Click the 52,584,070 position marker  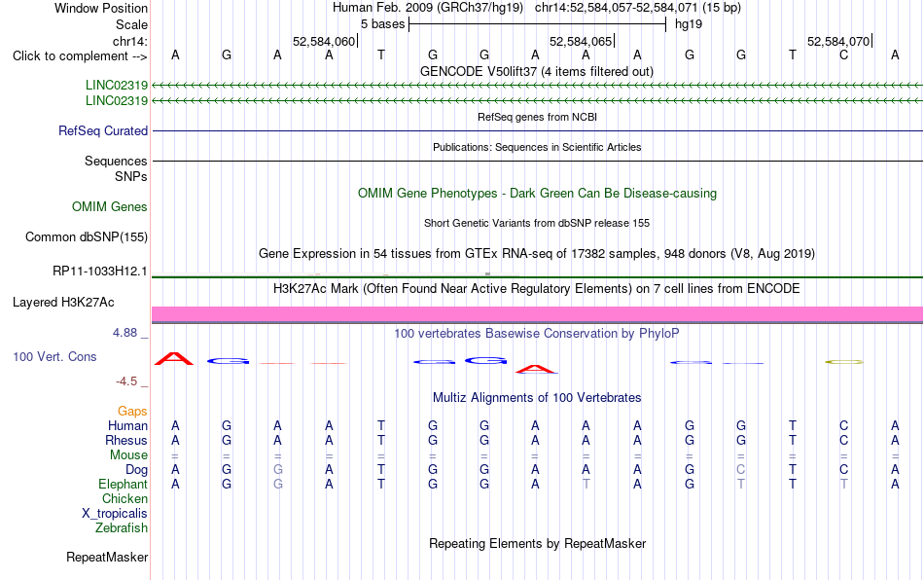pos(838,41)
